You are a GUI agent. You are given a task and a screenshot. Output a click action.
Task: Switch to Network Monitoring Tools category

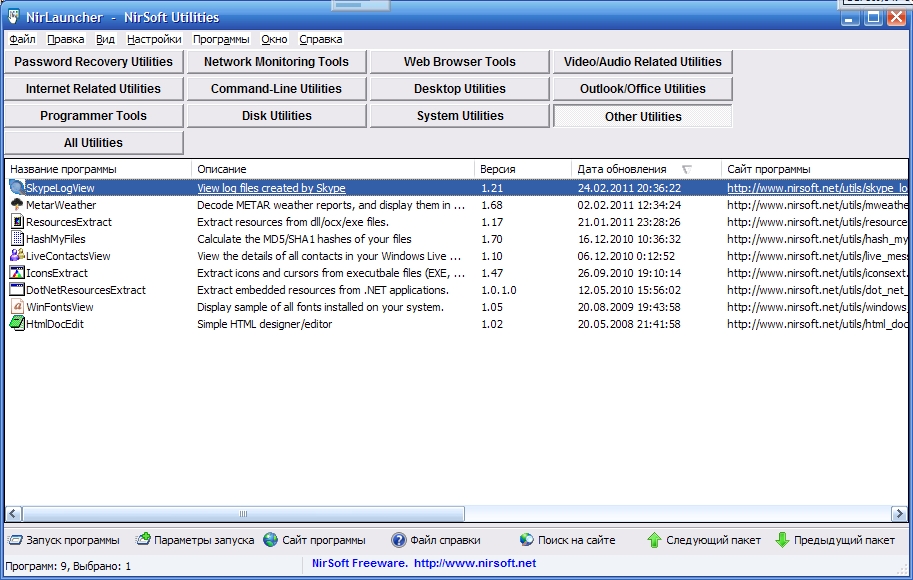pyautogui.click(x=277, y=62)
